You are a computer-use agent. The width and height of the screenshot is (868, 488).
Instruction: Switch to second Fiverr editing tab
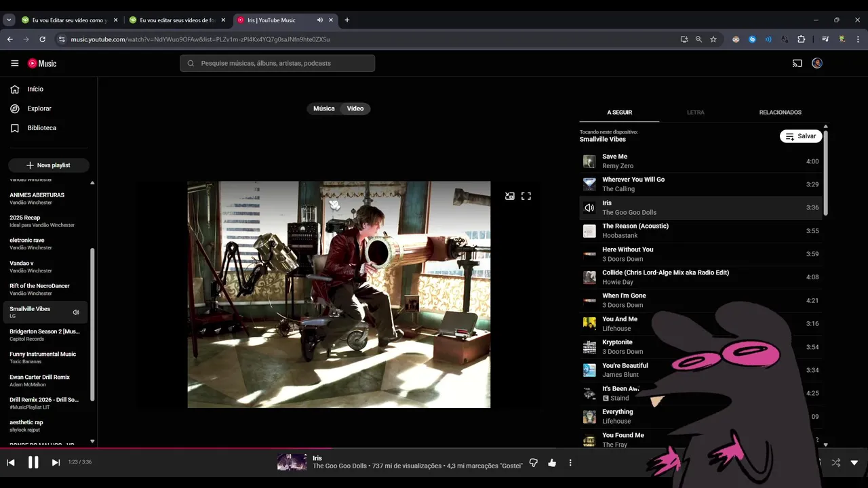177,20
